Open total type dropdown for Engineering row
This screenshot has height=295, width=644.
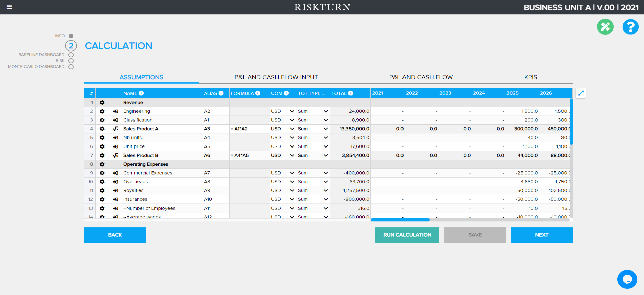(313, 111)
